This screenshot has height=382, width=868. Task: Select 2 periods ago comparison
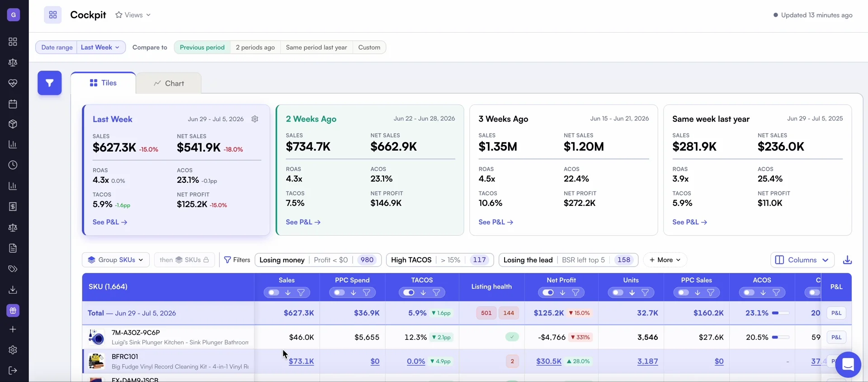[x=255, y=48]
